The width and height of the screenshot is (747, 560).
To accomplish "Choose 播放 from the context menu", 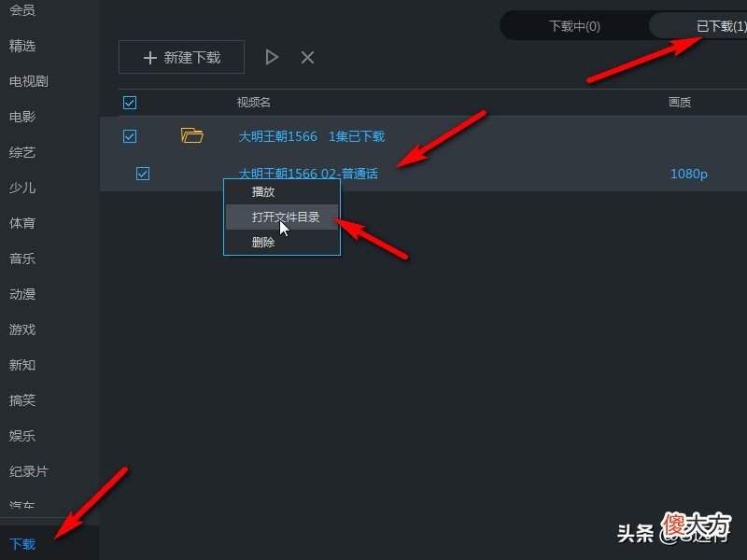I will (263, 192).
